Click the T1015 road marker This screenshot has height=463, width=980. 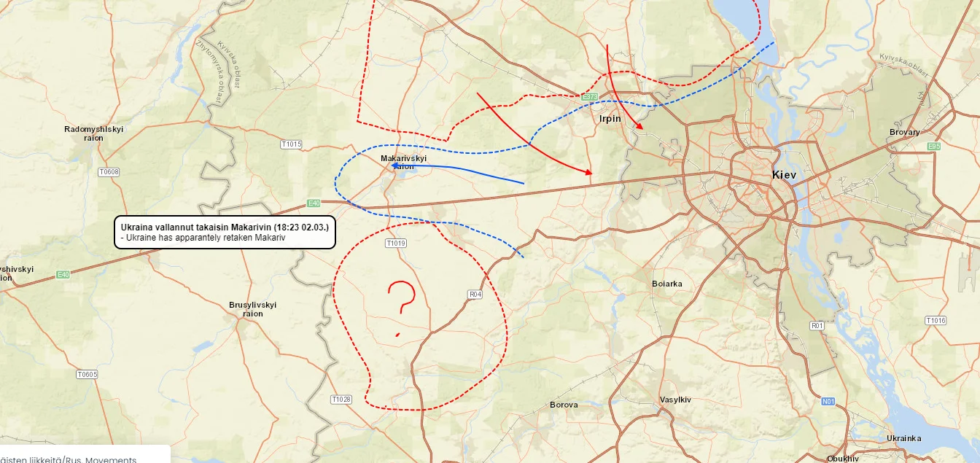pos(291,144)
